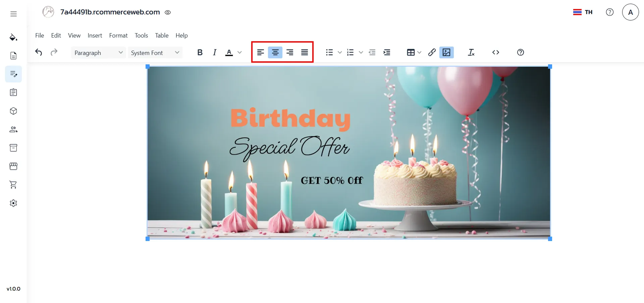Open the shopping cart sidebar icon
The image size is (644, 303).
point(13,185)
